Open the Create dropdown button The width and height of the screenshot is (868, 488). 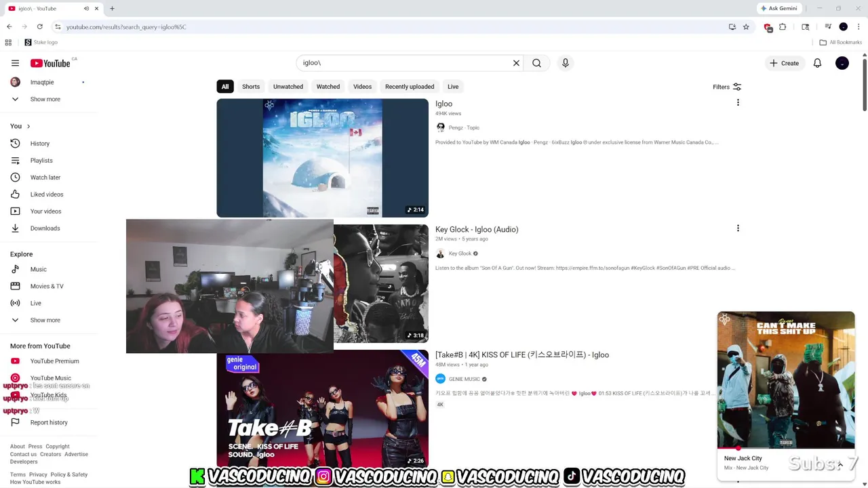point(784,63)
